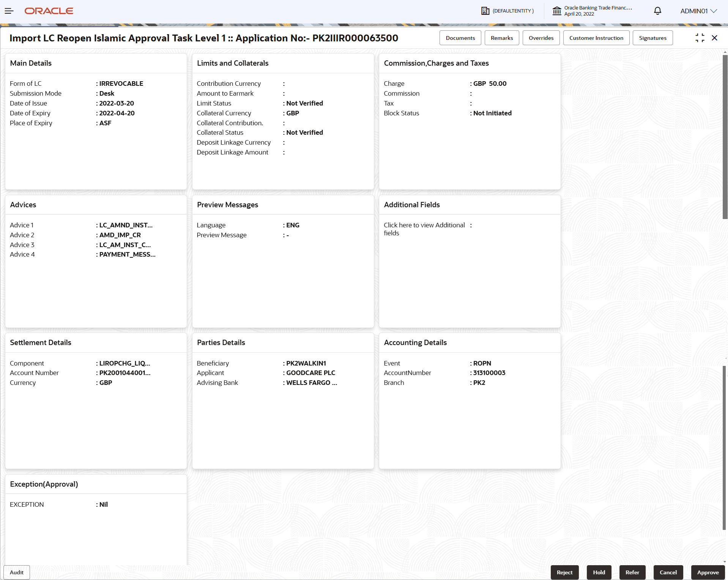Click the bank branch icon showing April 20, 2022
The height and width of the screenshot is (580, 728).
click(557, 11)
